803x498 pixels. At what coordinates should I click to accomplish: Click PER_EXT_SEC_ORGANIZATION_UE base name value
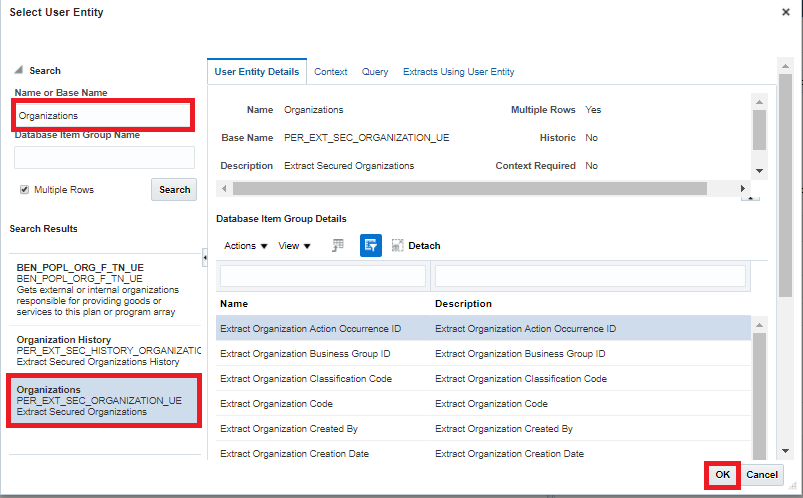point(366,138)
